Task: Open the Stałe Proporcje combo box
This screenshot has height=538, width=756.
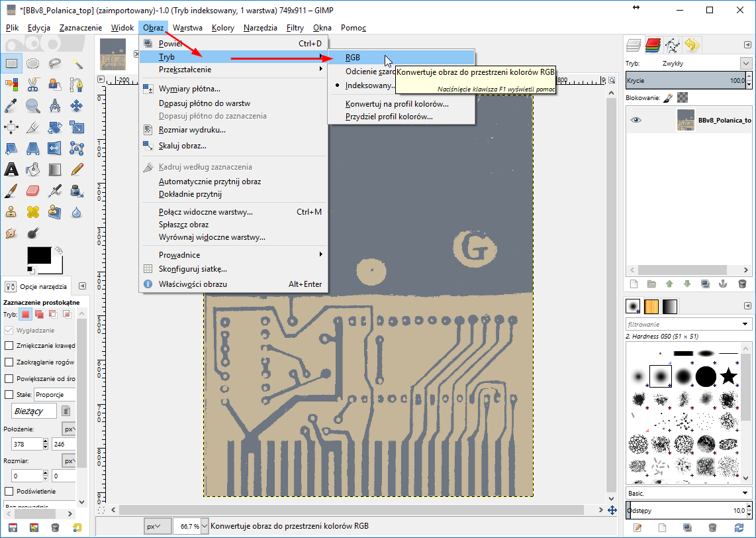Action: tap(54, 395)
